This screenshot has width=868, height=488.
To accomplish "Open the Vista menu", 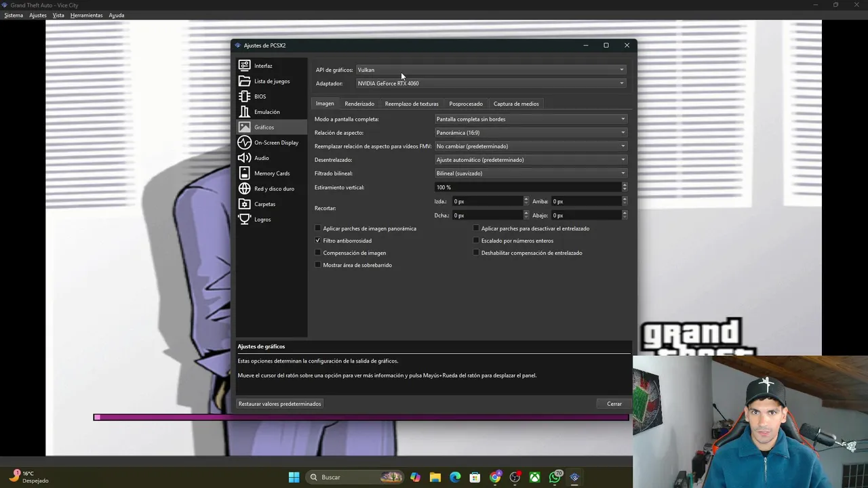I will click(x=58, y=15).
